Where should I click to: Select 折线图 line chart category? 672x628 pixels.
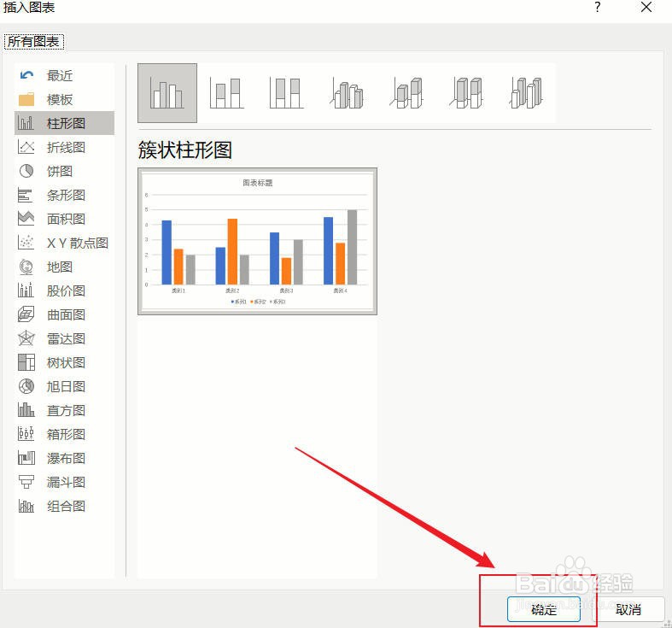(64, 148)
